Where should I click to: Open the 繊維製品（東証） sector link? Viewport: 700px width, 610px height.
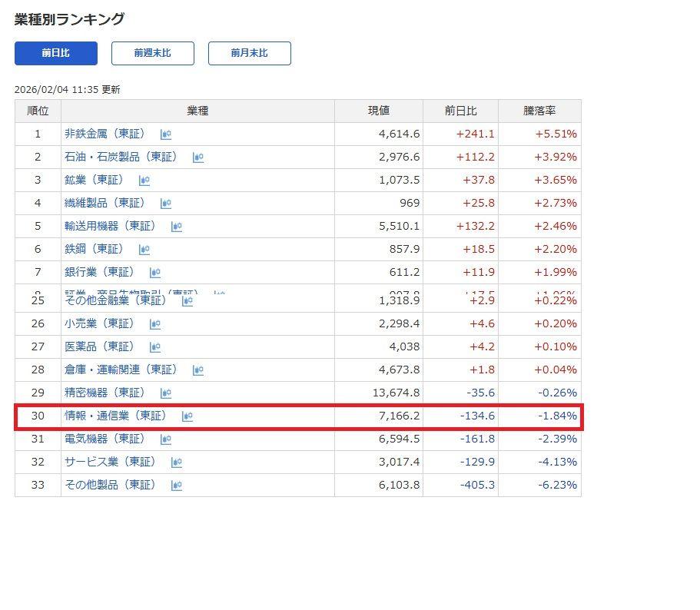pyautogui.click(x=105, y=203)
